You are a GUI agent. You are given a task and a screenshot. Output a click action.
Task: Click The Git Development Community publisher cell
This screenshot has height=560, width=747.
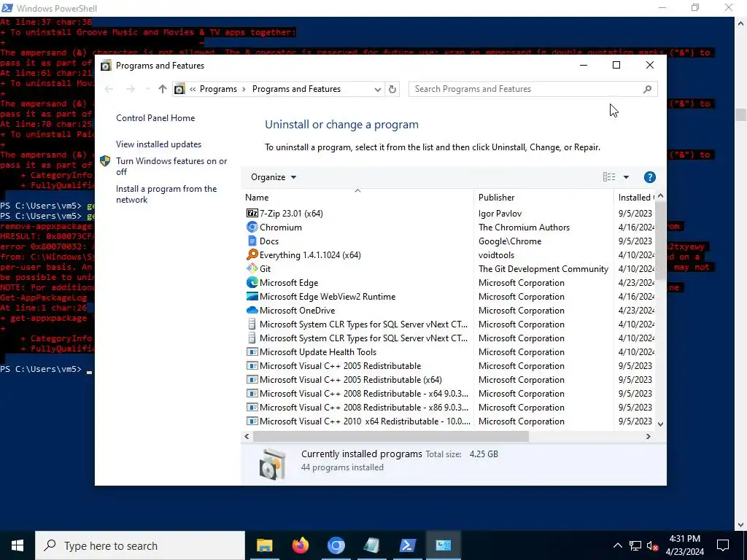pos(543,268)
